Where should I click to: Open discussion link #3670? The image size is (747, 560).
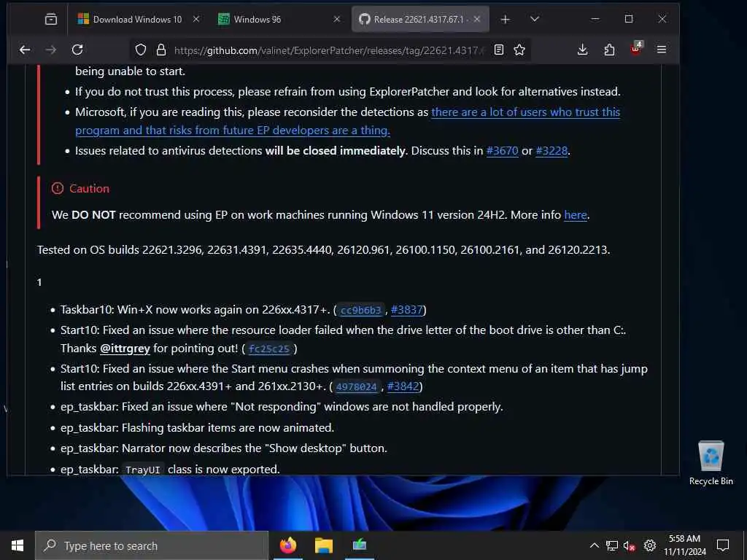pos(502,151)
